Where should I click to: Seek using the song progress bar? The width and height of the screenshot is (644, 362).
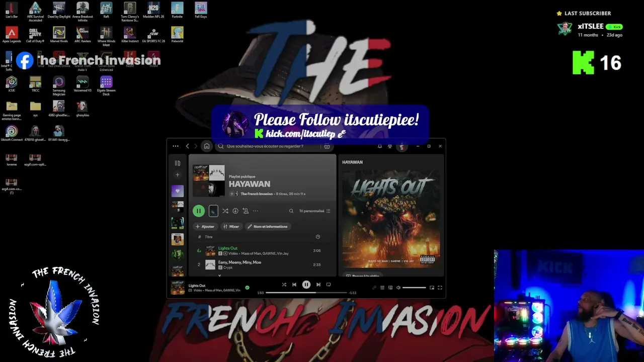[306, 293]
